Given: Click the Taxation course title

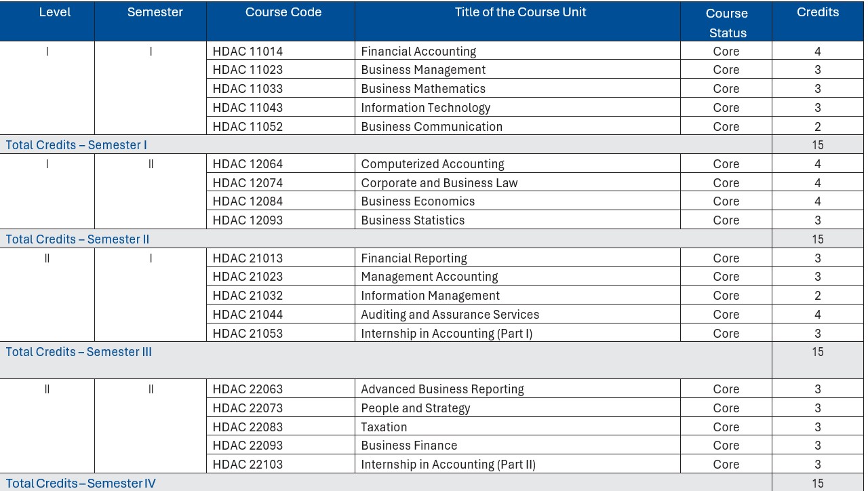Looking at the screenshot, I should tap(384, 427).
